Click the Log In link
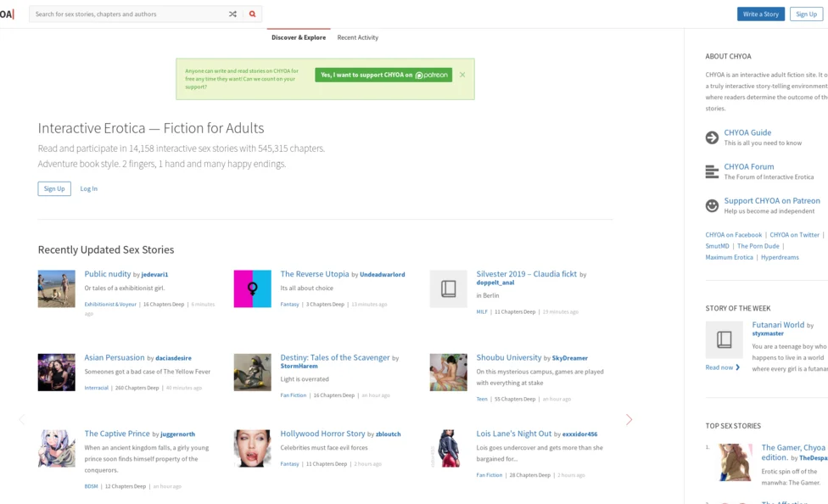The width and height of the screenshot is (828, 504). point(88,188)
